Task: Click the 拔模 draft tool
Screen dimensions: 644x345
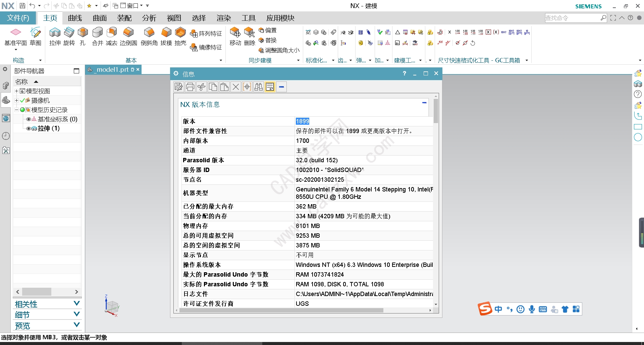Action: (x=166, y=36)
